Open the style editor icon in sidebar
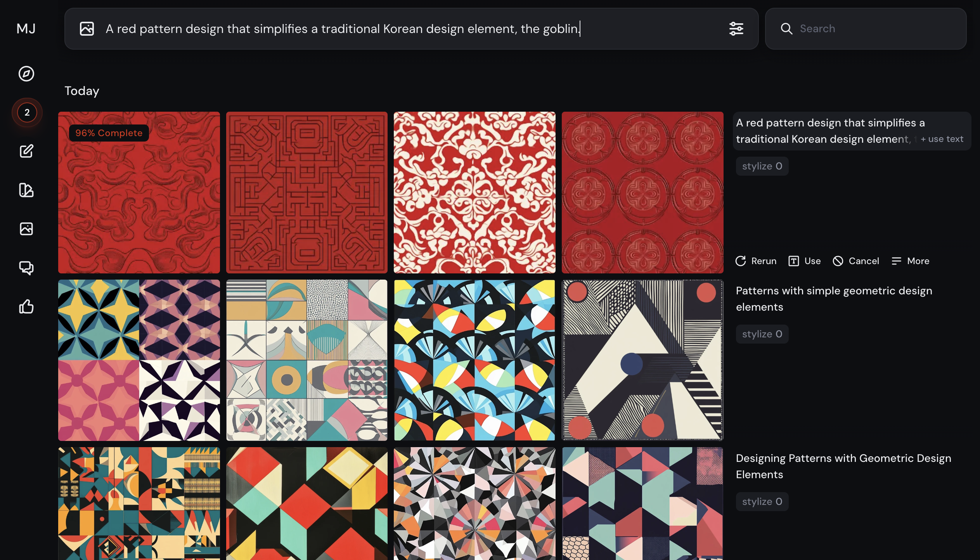Viewport: 980px width, 560px height. (x=26, y=190)
